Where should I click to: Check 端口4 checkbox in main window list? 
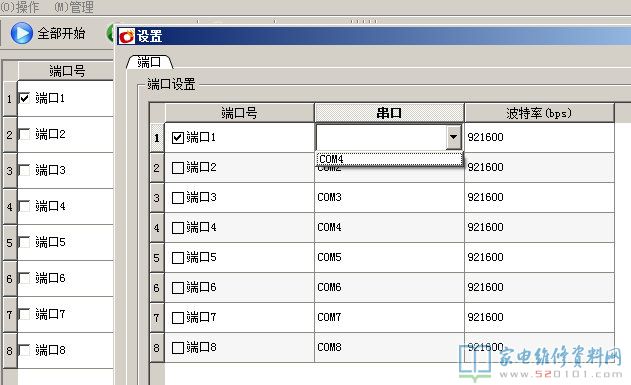coord(25,206)
